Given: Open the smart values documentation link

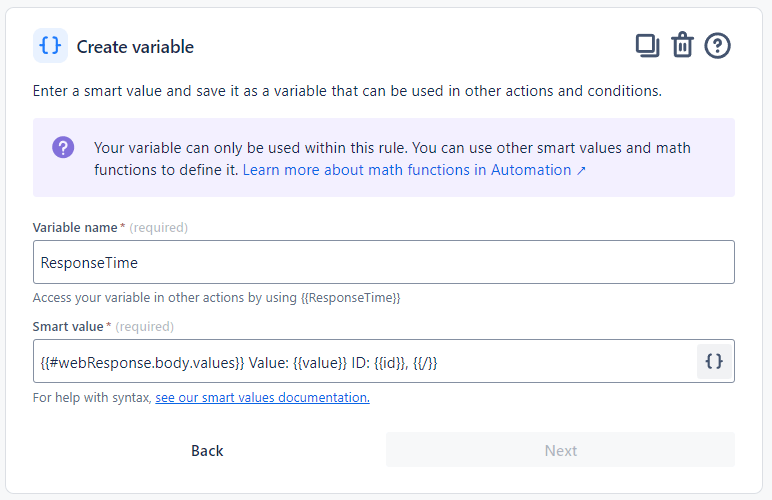Looking at the screenshot, I should point(262,397).
